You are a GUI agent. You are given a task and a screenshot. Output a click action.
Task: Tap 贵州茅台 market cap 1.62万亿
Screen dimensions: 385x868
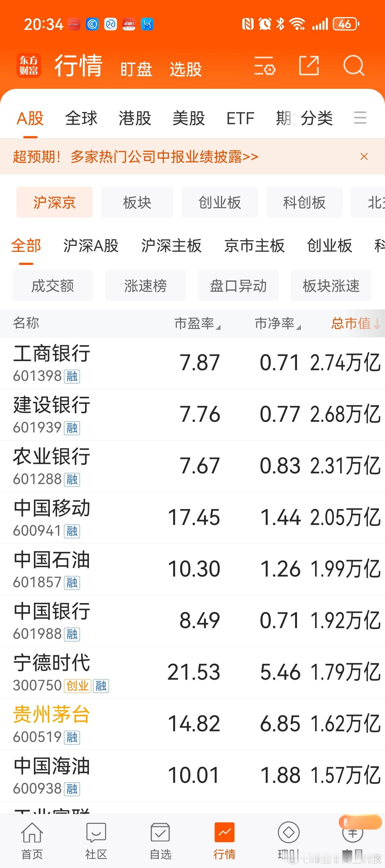click(x=346, y=724)
